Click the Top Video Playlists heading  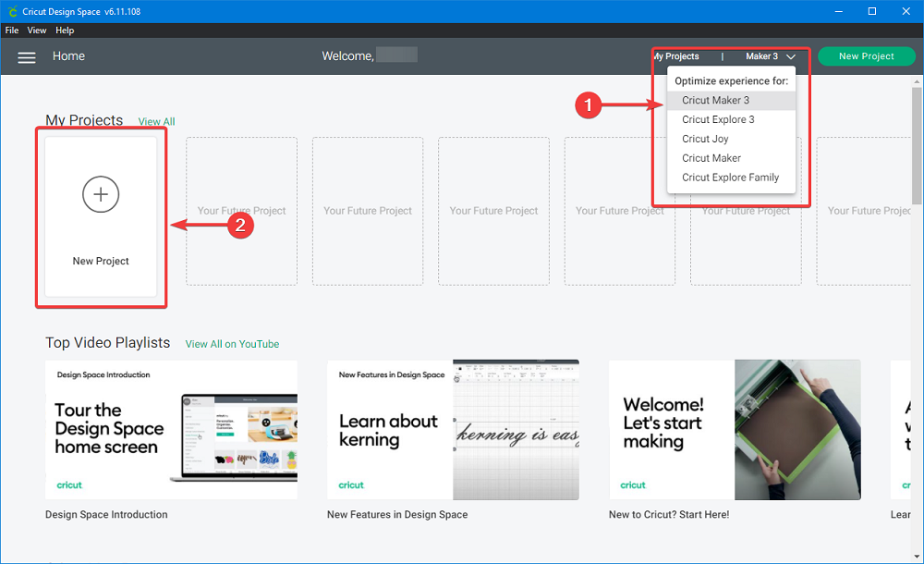[x=108, y=343]
